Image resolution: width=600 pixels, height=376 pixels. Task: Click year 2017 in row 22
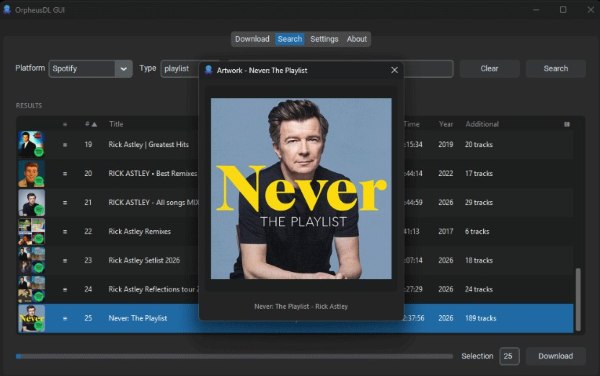coord(446,231)
